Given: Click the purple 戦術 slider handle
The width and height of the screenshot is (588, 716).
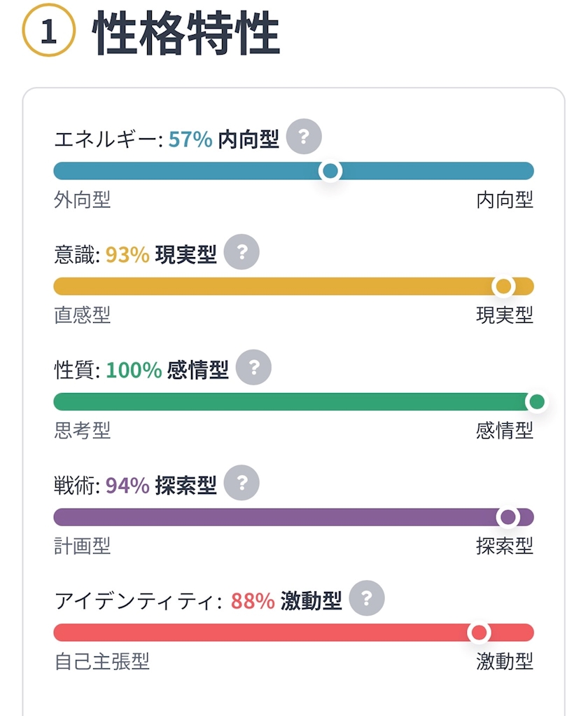Looking at the screenshot, I should click(507, 517).
